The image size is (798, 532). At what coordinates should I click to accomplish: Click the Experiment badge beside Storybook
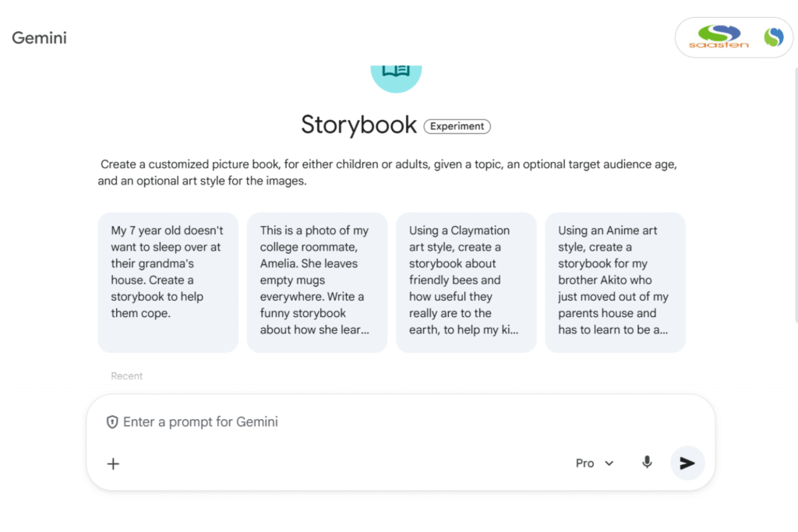(457, 126)
